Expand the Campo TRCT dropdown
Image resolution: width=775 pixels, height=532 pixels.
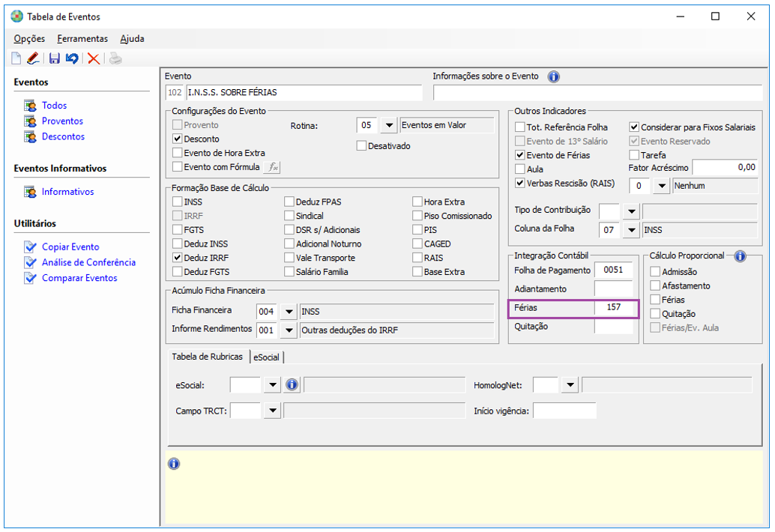coord(272,410)
